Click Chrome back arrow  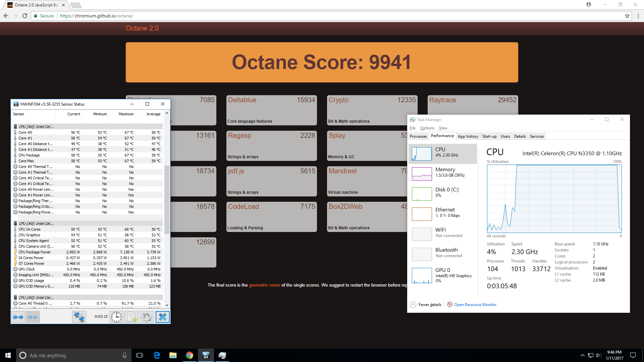tap(6, 16)
